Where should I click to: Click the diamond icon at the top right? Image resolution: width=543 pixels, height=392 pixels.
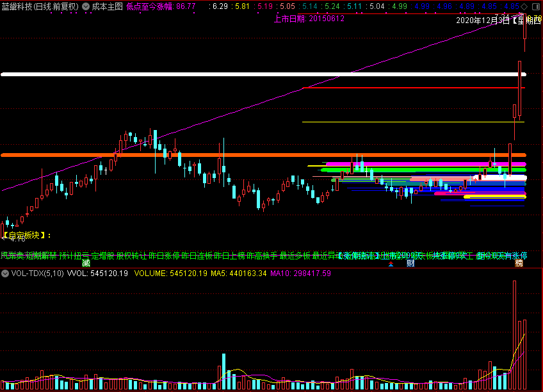pyautogui.click(x=524, y=6)
